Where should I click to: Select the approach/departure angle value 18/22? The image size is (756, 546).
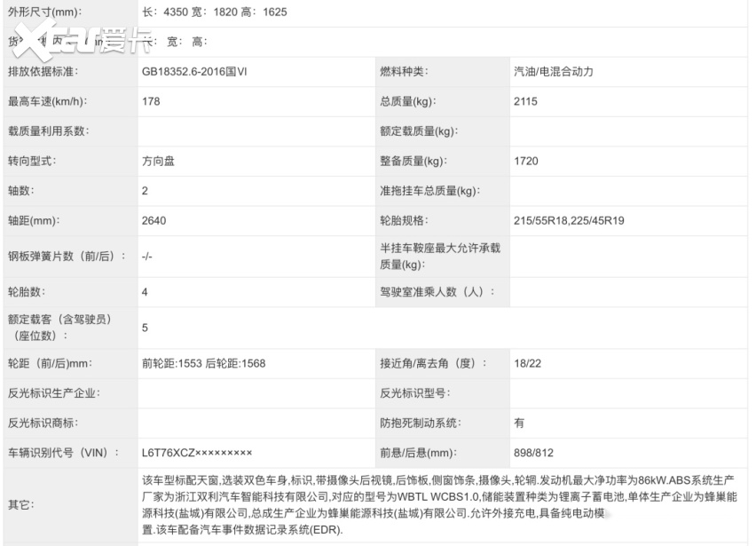(x=527, y=364)
